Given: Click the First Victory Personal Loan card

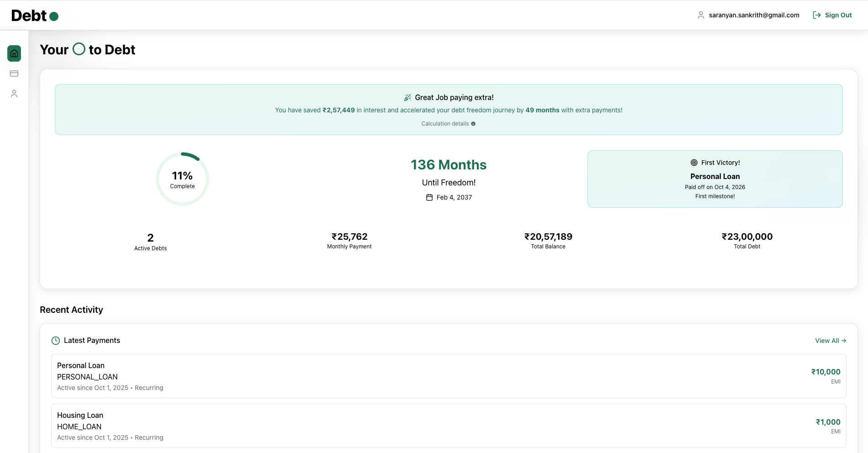Looking at the screenshot, I should [715, 179].
